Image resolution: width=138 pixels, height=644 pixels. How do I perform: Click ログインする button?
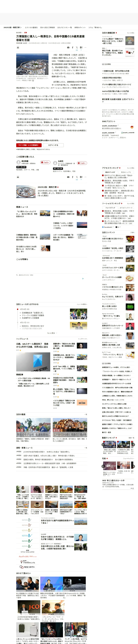pos(53,145)
